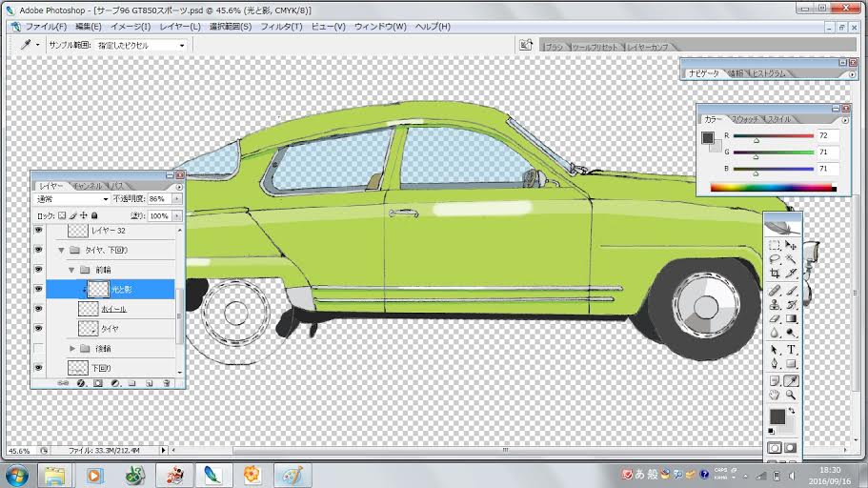Viewport: 868px width, 488px height.
Task: Select the History Brush tool
Action: pos(791,304)
